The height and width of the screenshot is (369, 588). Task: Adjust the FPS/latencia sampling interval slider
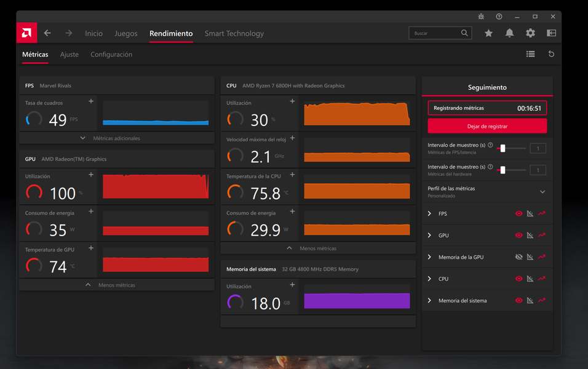pos(503,148)
